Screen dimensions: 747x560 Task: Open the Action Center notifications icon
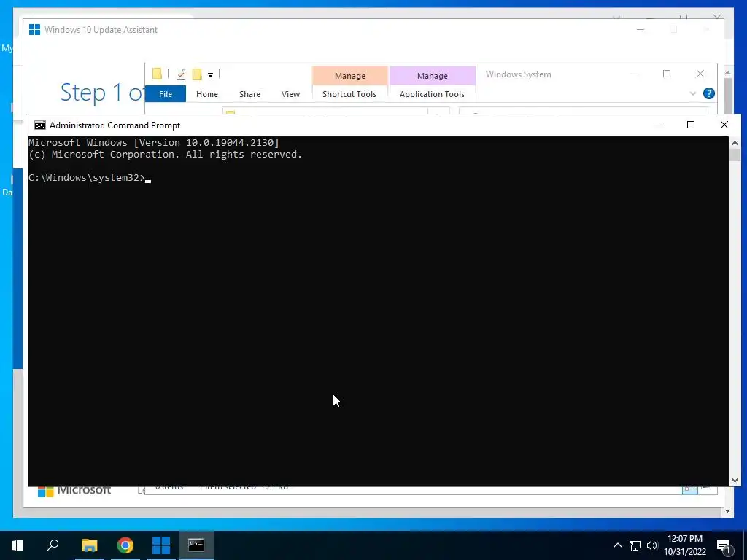724,545
